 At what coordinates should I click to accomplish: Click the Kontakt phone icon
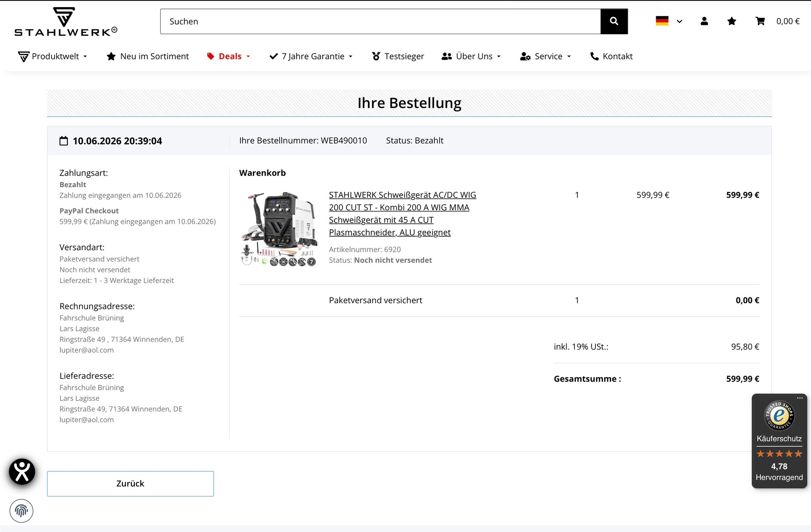point(594,56)
